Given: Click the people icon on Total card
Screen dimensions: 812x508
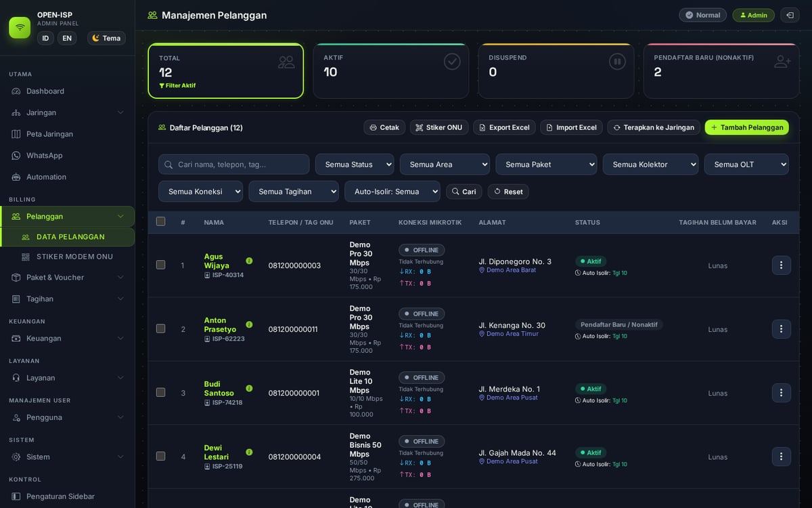Looking at the screenshot, I should click(x=286, y=62).
